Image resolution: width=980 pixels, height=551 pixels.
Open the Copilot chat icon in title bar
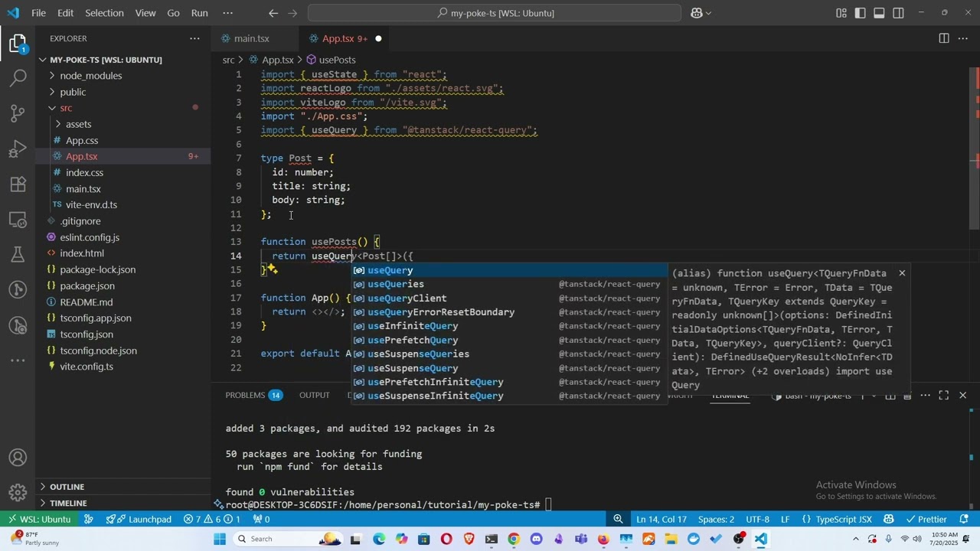pyautogui.click(x=696, y=13)
